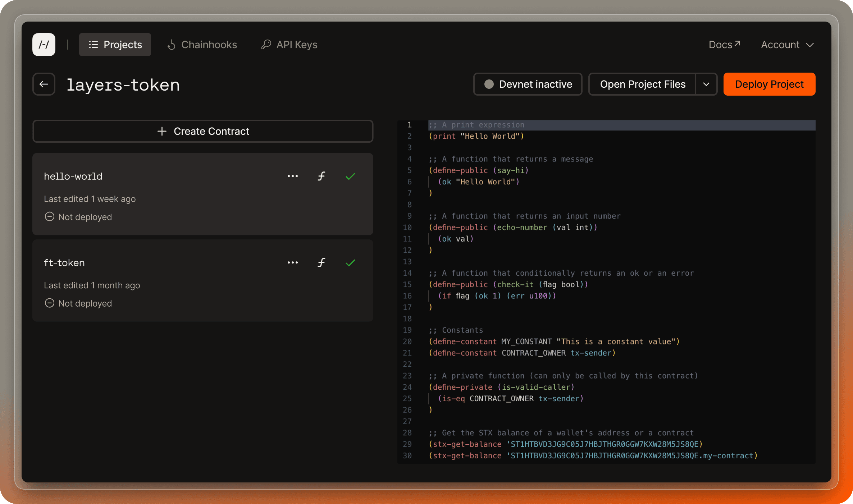Click function icon on hello-world contract
The width and height of the screenshot is (853, 504).
coord(321,176)
